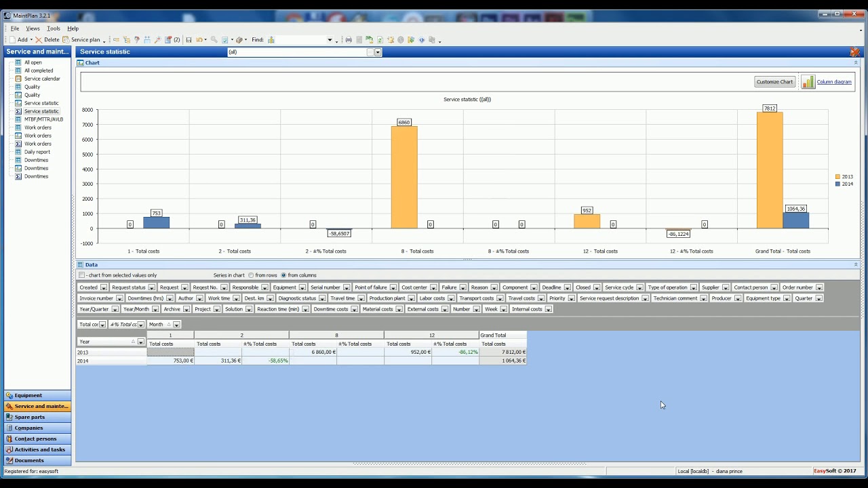Click the Delete toolbar button
868x488 pixels.
pos(47,40)
